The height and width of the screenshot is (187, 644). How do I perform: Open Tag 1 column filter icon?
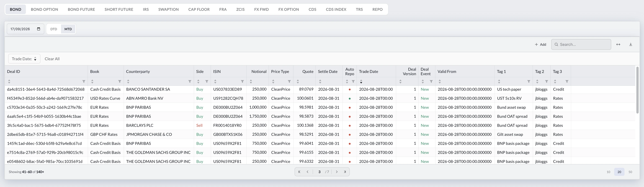(529, 82)
